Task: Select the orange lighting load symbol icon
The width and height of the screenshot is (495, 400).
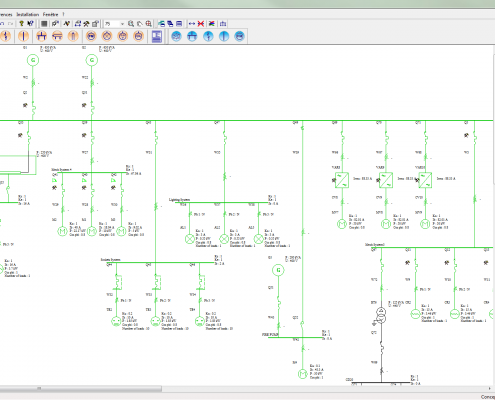Action: tap(107, 36)
